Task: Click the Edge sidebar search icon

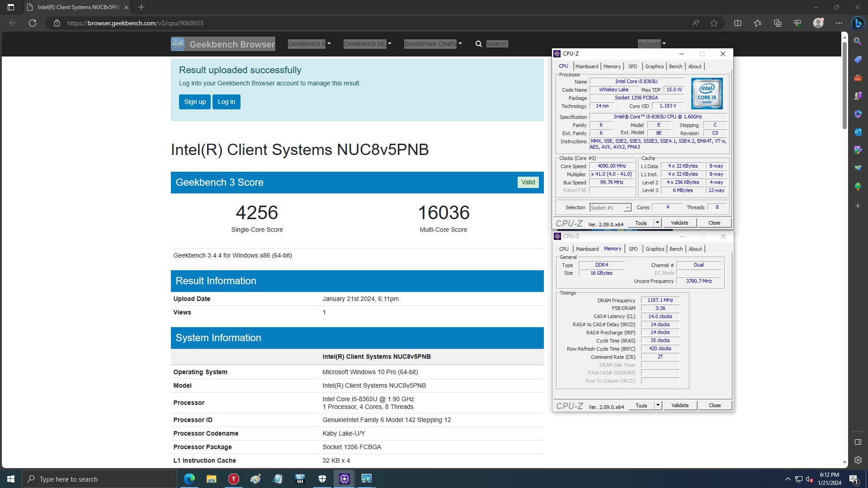Action: (858, 41)
